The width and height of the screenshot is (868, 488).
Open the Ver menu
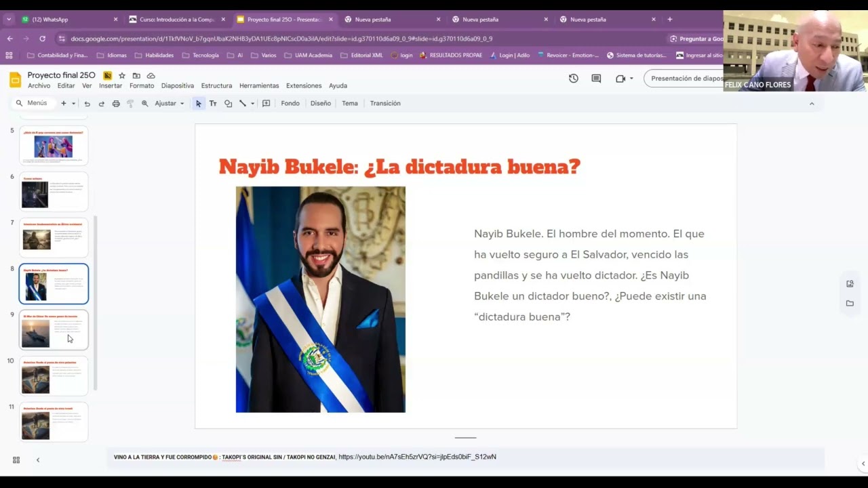tap(87, 86)
